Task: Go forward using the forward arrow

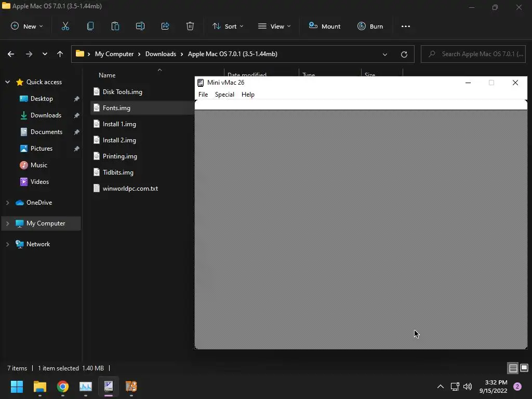Action: pos(29,54)
